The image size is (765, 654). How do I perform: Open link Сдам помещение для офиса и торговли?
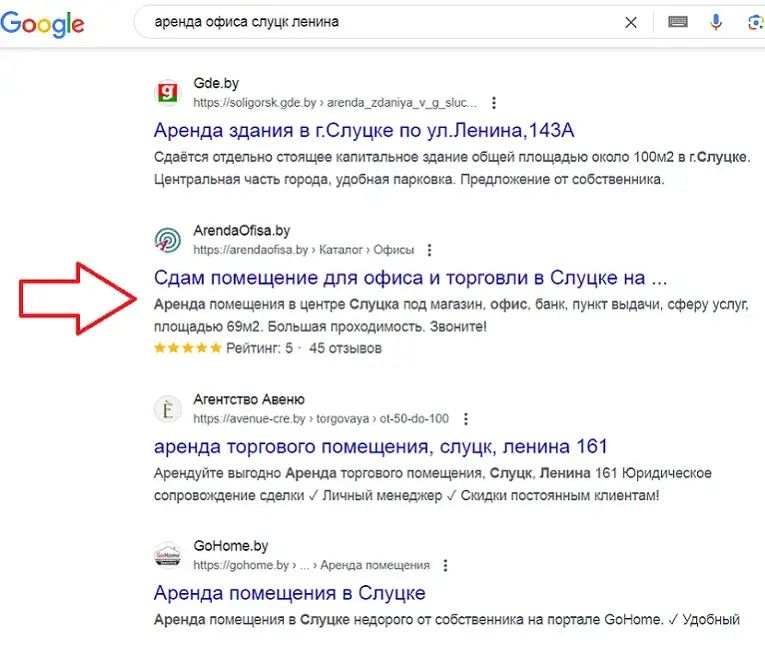click(410, 278)
